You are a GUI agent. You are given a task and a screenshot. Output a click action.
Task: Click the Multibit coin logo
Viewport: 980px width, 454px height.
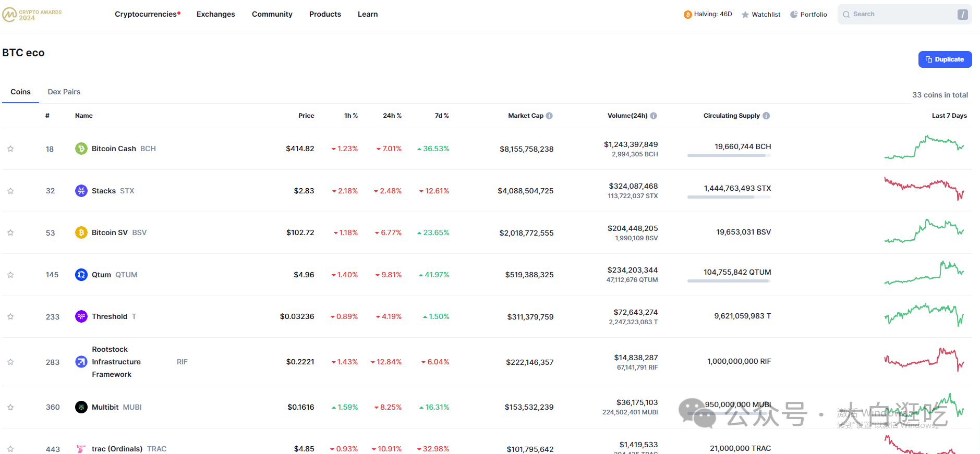(81, 407)
